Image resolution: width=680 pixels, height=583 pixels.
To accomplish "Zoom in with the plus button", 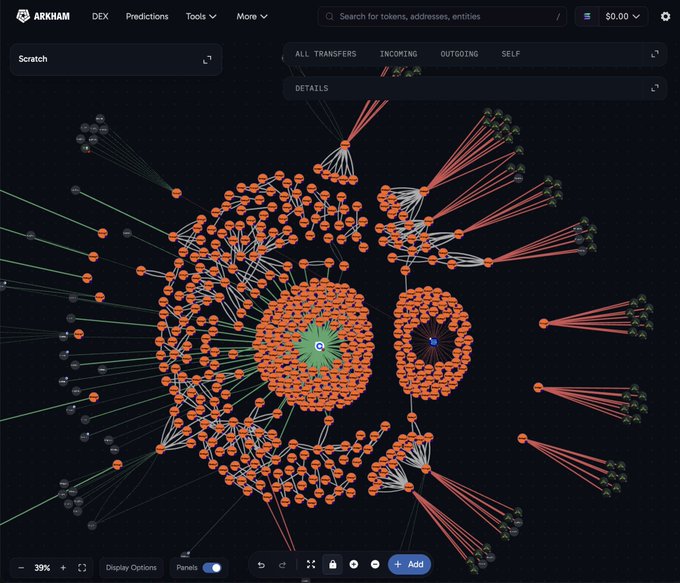I will (x=63, y=568).
